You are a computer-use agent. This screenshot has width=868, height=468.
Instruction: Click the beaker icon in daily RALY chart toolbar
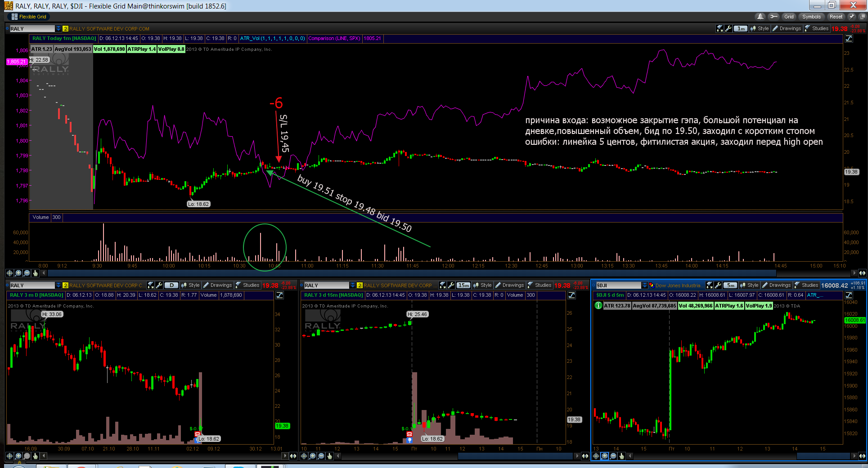click(x=151, y=285)
